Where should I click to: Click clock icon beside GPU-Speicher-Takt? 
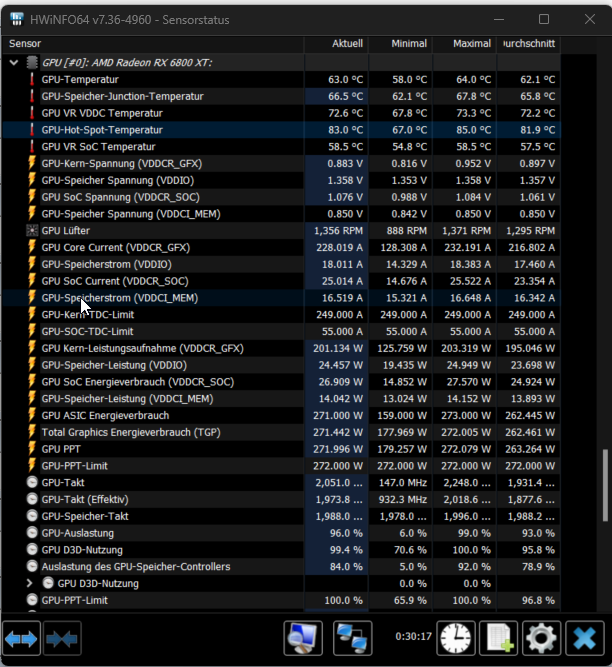[32, 516]
